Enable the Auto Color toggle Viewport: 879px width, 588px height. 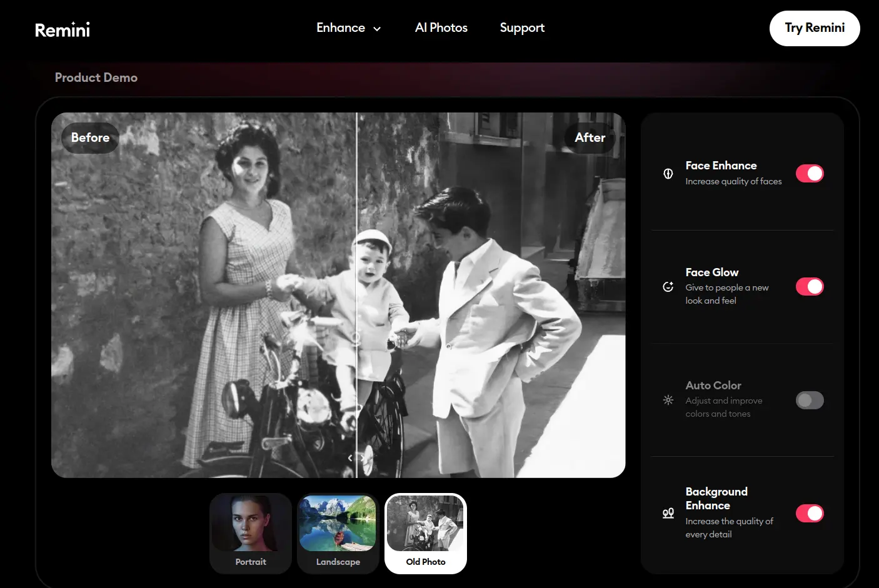810,400
